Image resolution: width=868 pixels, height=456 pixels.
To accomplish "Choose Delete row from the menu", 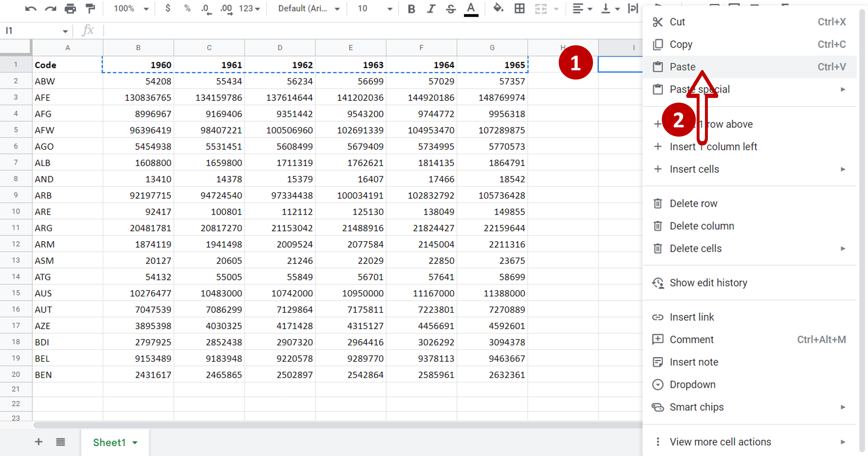I will pos(694,203).
